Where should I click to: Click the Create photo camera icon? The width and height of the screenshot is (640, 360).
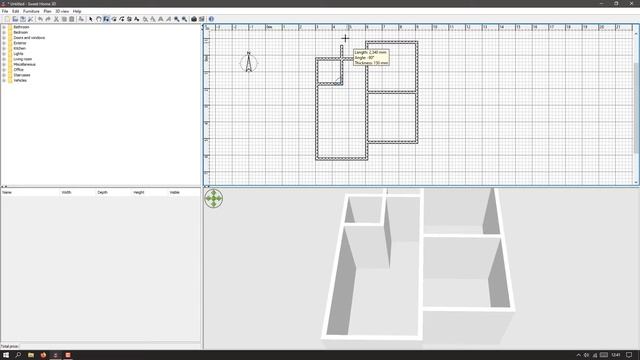pos(194,19)
